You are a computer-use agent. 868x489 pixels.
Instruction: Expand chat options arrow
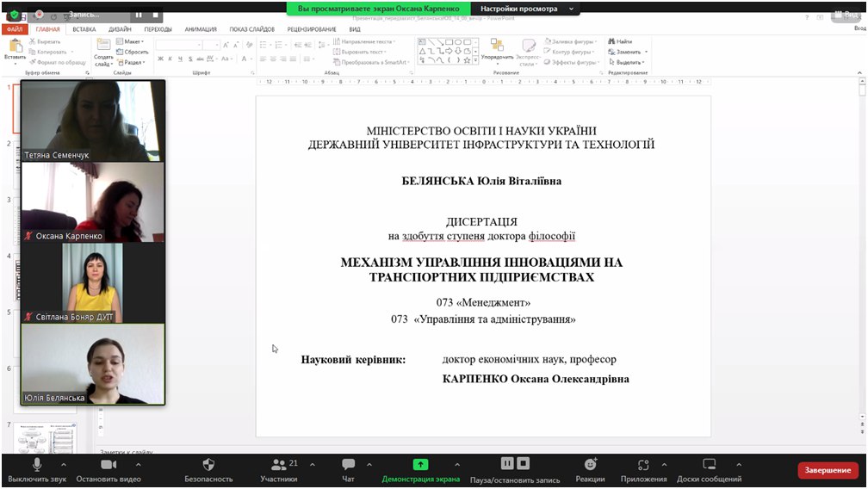(369, 465)
